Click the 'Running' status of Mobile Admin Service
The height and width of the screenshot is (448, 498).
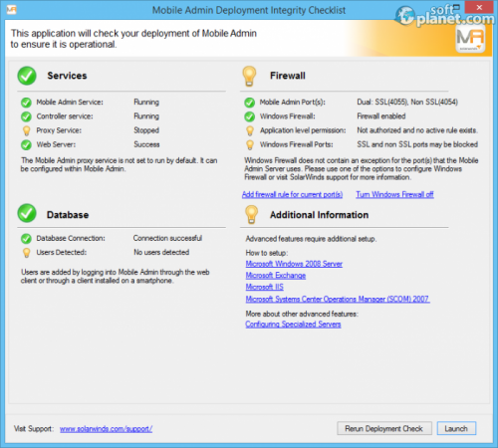pyautogui.click(x=146, y=103)
